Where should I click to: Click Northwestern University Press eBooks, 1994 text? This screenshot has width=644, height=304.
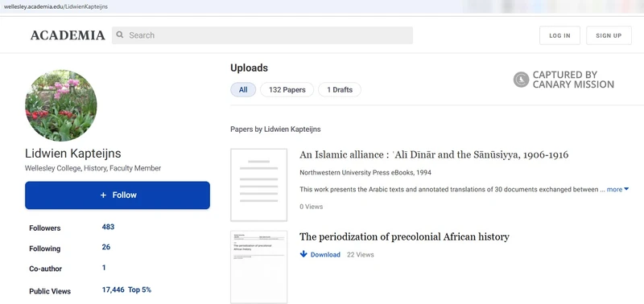tap(365, 173)
